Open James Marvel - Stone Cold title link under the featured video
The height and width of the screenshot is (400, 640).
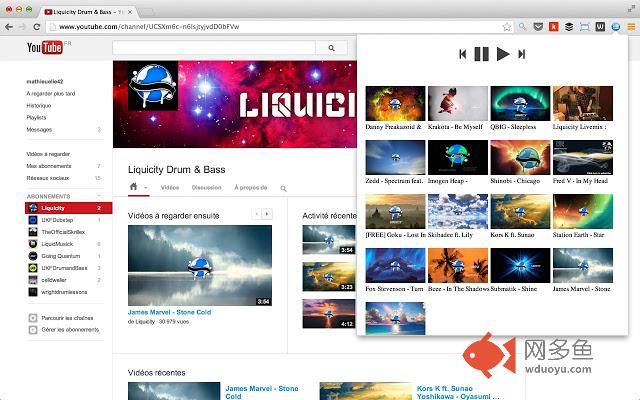click(x=169, y=312)
